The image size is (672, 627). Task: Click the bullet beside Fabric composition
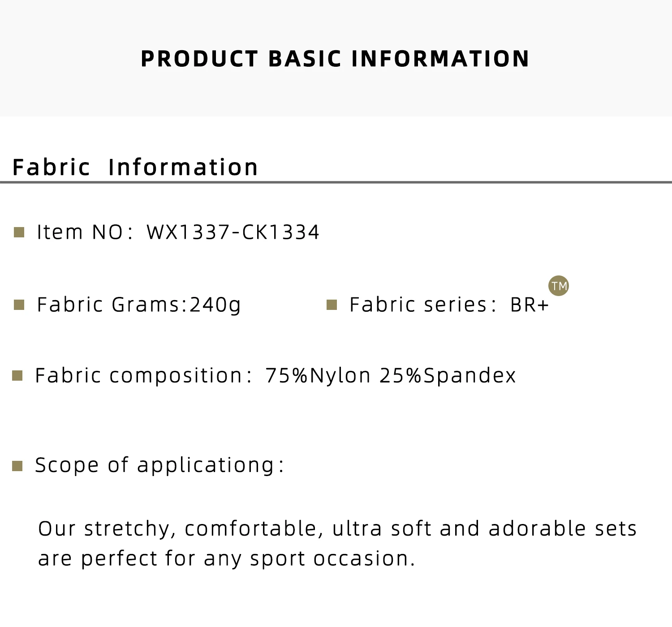17,376
